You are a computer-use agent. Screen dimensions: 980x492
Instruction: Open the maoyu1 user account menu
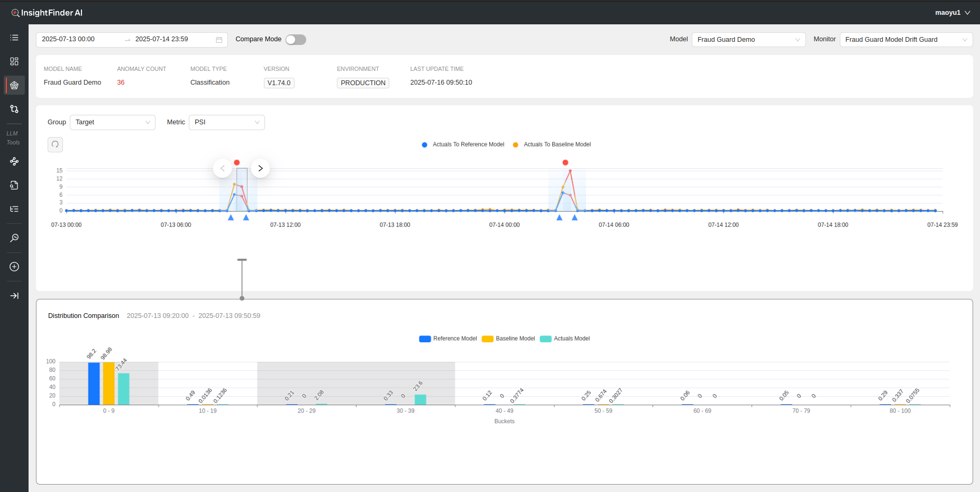coord(952,13)
